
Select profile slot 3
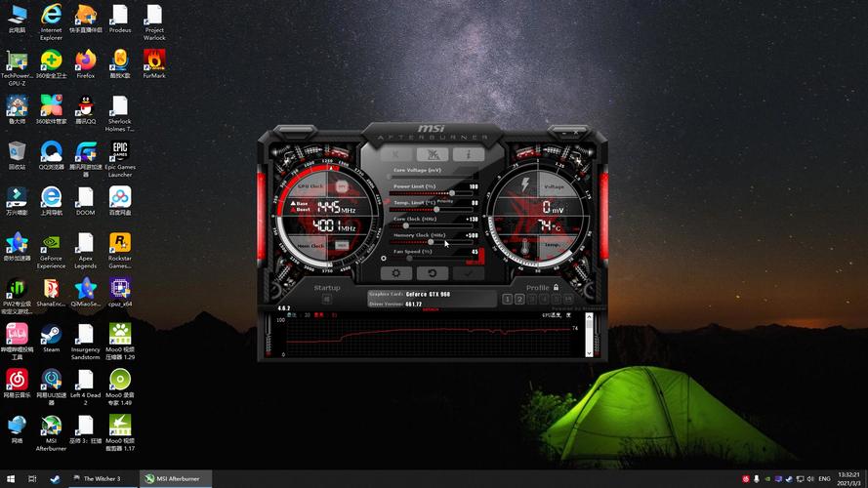coord(531,300)
